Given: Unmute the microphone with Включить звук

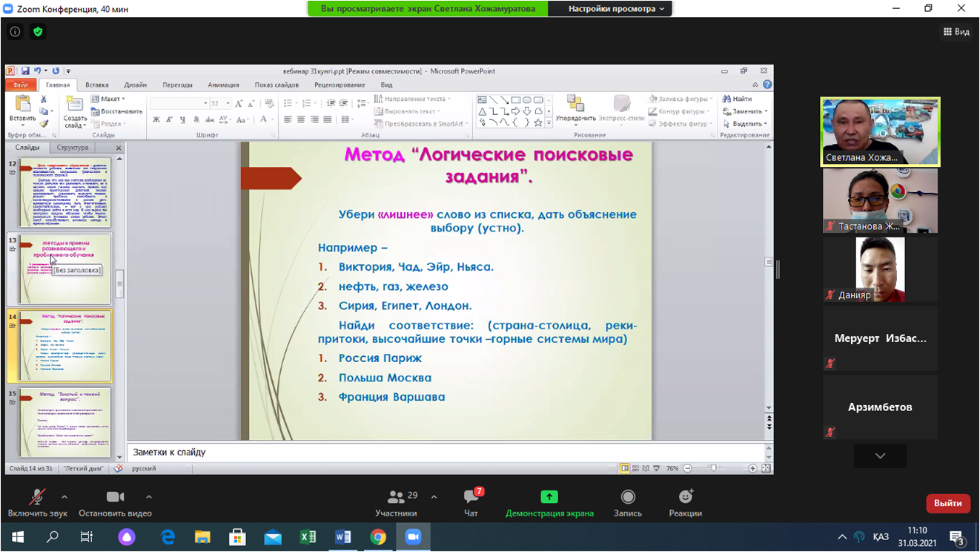Looking at the screenshot, I should point(36,497).
